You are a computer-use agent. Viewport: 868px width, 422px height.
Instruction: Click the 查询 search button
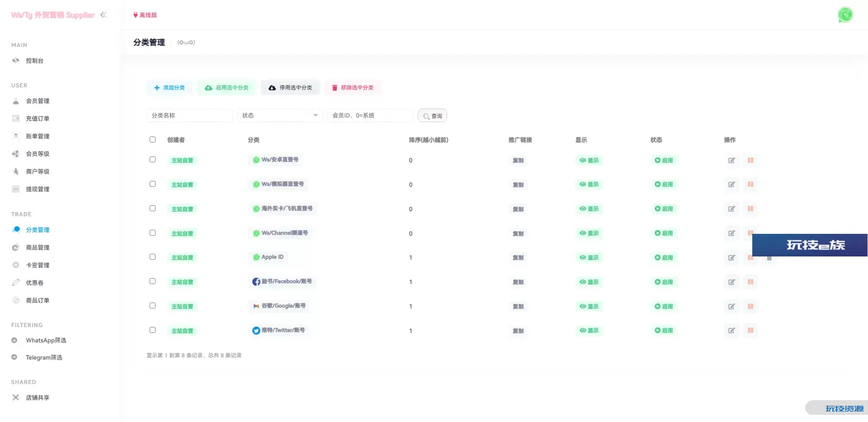[x=432, y=116]
